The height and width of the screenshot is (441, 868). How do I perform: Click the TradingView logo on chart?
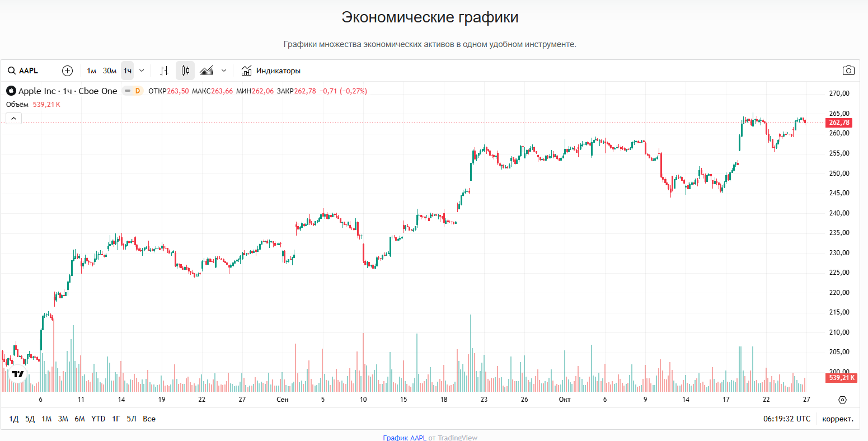tap(18, 374)
